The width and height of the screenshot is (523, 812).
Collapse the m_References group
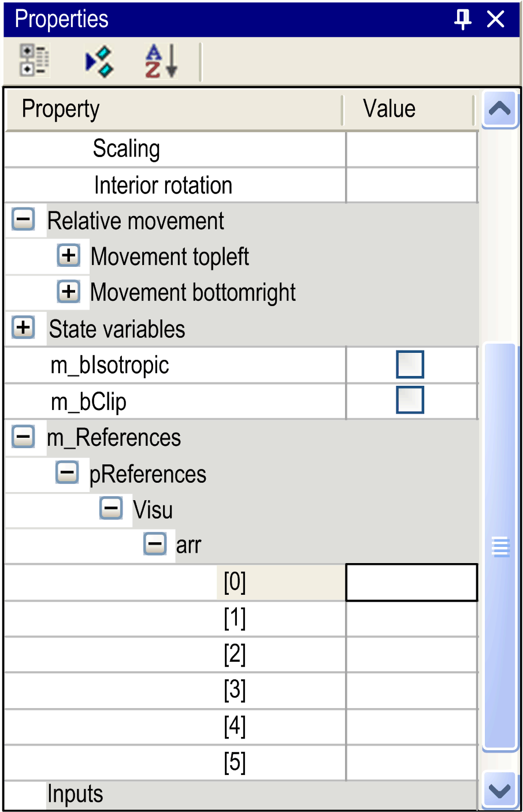(x=24, y=437)
